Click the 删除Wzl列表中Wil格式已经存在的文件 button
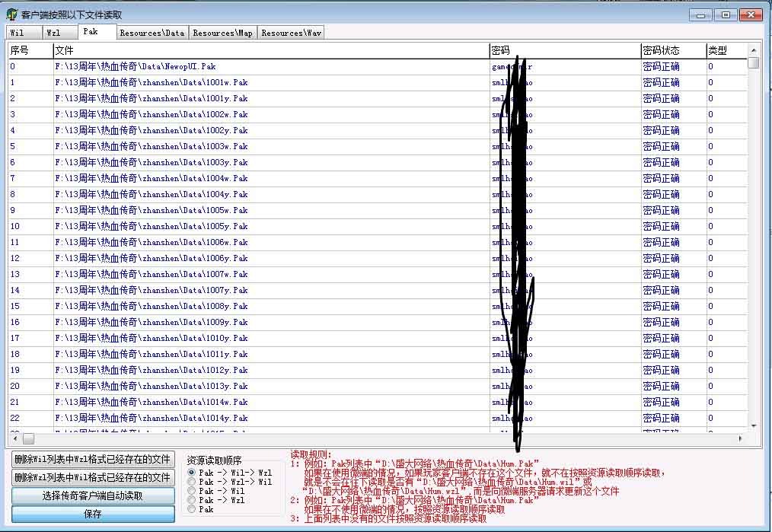Screen dimensions: 772x532 tap(93, 477)
